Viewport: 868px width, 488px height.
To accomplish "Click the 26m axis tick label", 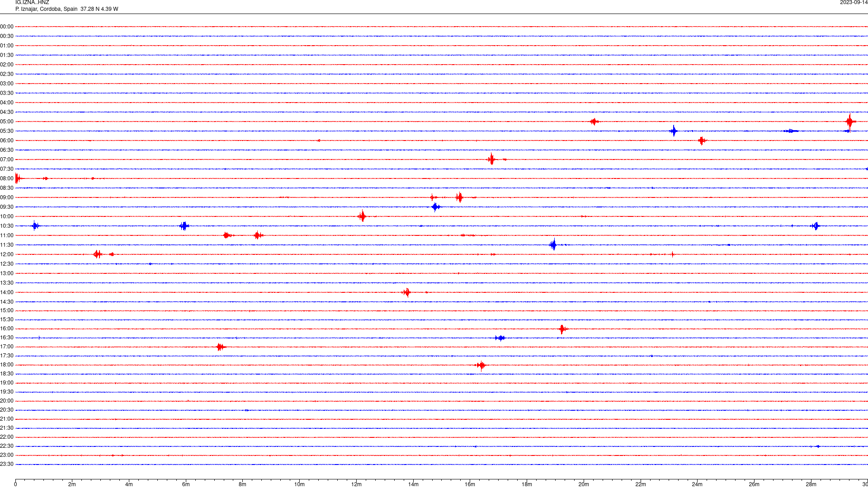I will point(754,484).
